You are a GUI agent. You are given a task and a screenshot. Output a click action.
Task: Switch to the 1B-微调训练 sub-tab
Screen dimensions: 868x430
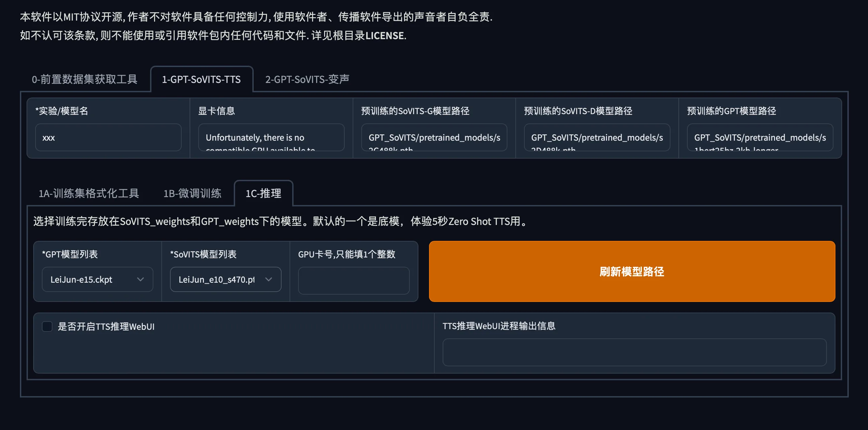tap(192, 193)
